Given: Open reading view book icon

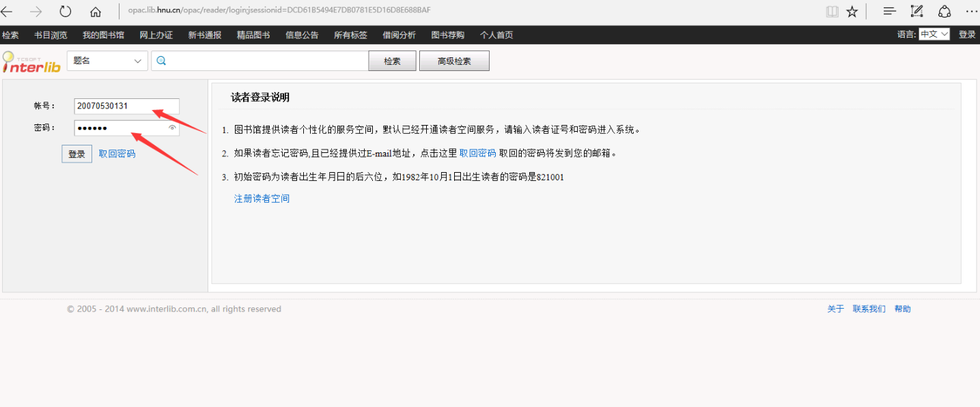Looking at the screenshot, I should 832,12.
